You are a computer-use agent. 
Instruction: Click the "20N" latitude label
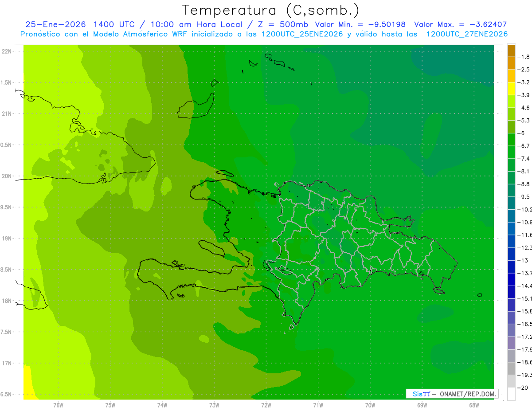pyautogui.click(x=6, y=176)
